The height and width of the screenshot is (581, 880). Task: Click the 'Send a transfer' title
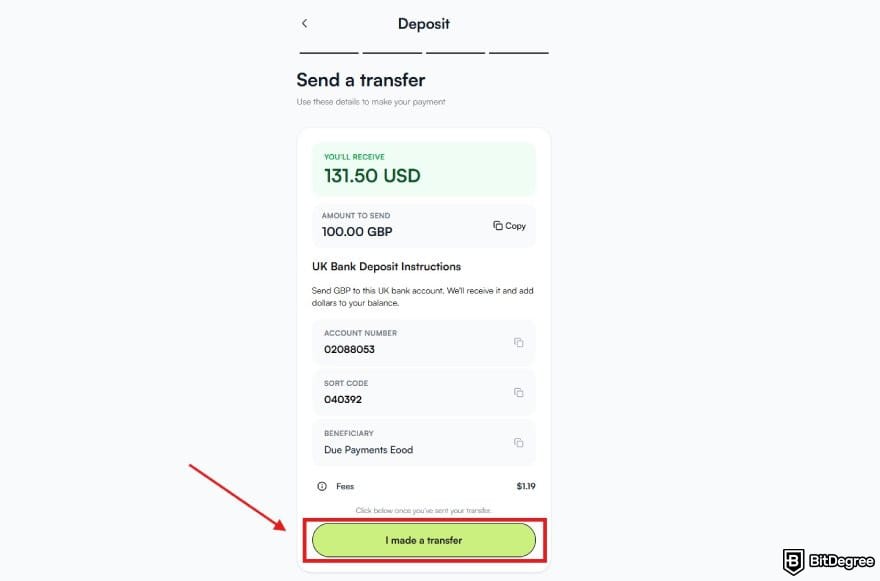(360, 80)
